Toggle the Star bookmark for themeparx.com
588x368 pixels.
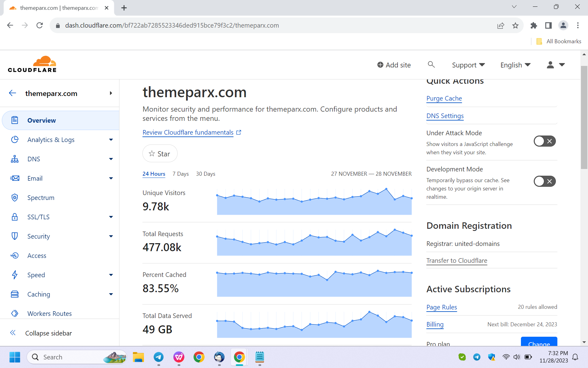point(160,153)
